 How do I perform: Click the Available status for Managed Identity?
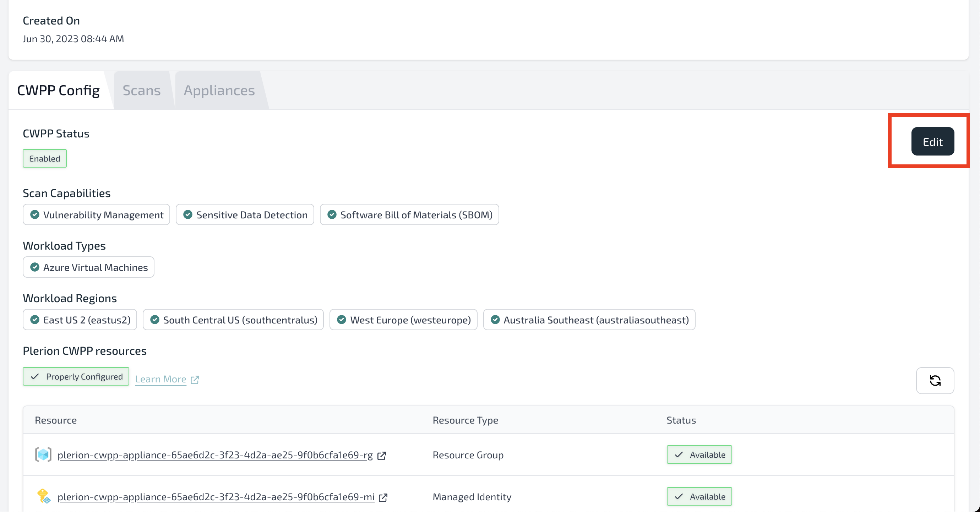pyautogui.click(x=699, y=496)
